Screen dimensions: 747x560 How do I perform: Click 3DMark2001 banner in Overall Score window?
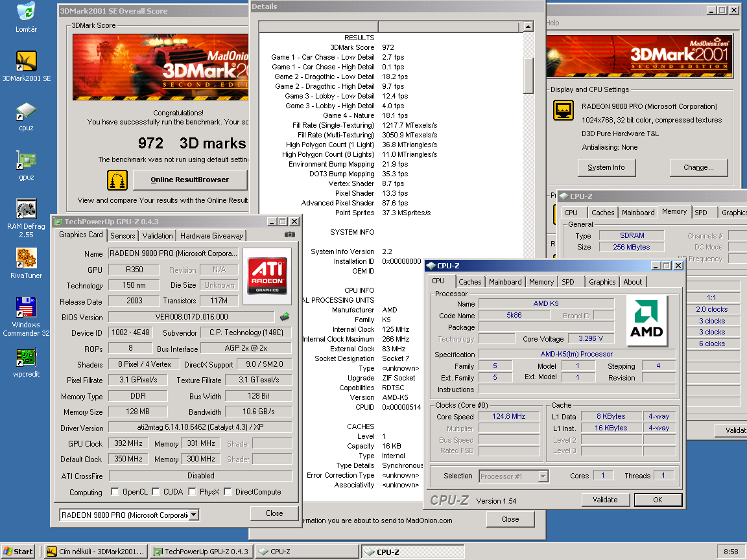click(x=161, y=67)
